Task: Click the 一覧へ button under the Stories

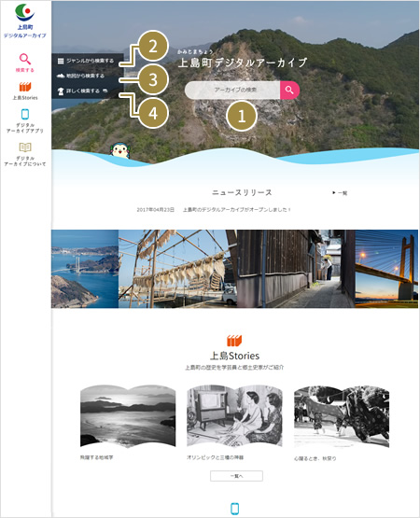Action: pos(236,476)
